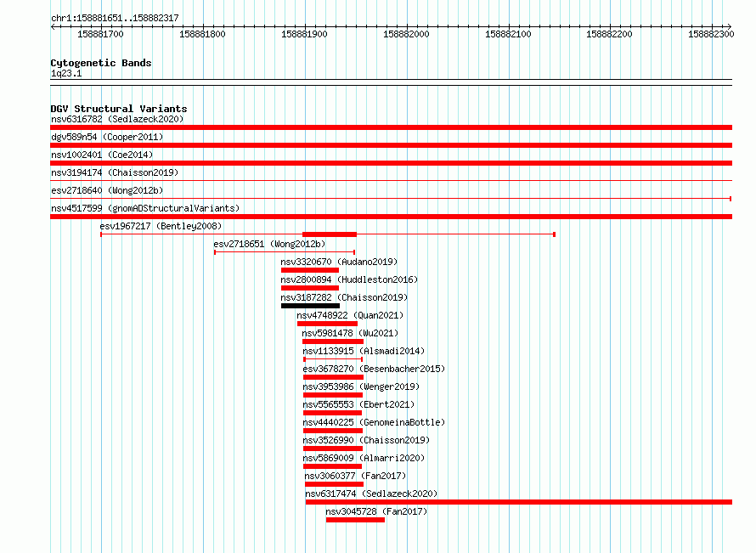Click nsv1133915 (Alsmadi2014) label
This screenshot has height=553, width=756.
pos(364,351)
